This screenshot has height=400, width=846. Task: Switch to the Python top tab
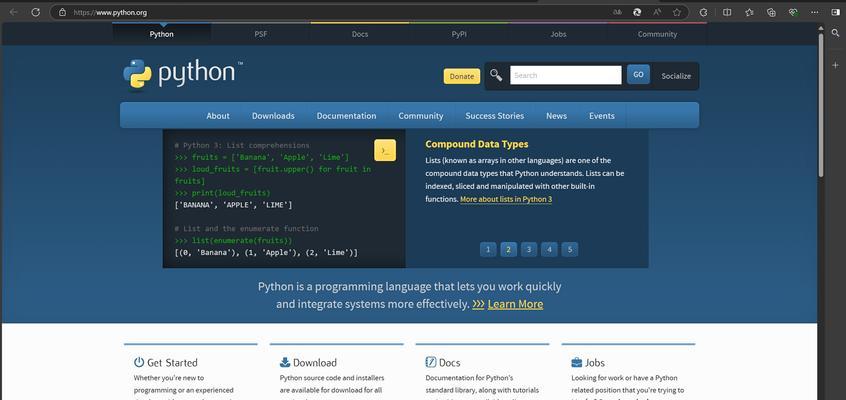161,34
